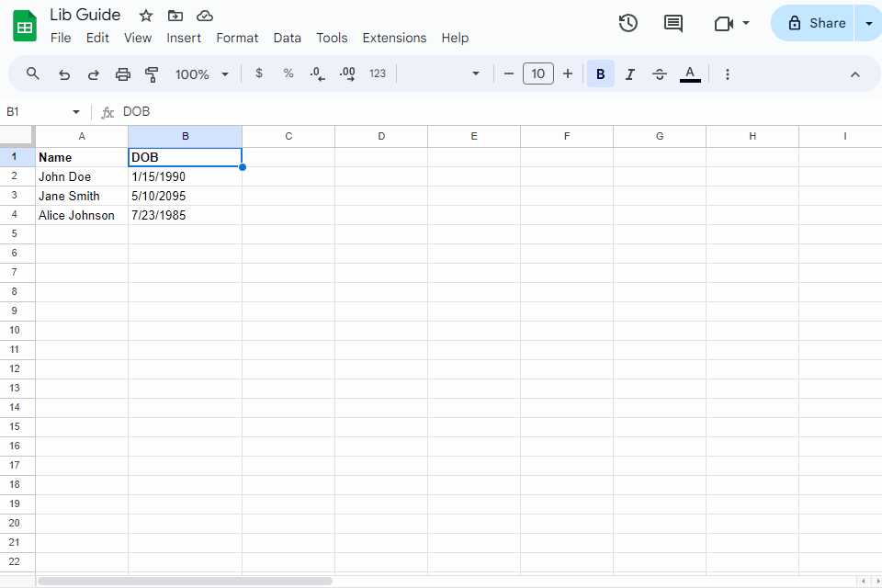This screenshot has width=882, height=588.
Task: Format as currency with dollar icon
Action: tap(259, 73)
